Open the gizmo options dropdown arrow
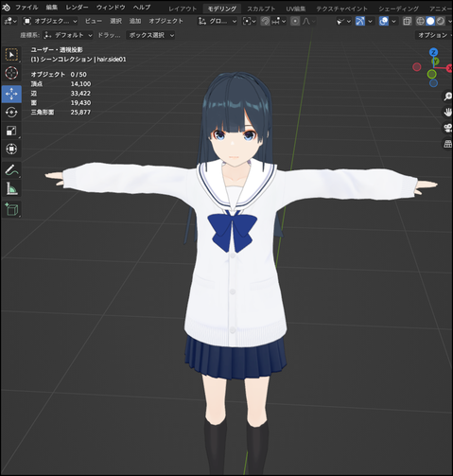This screenshot has width=453, height=476. (370, 21)
